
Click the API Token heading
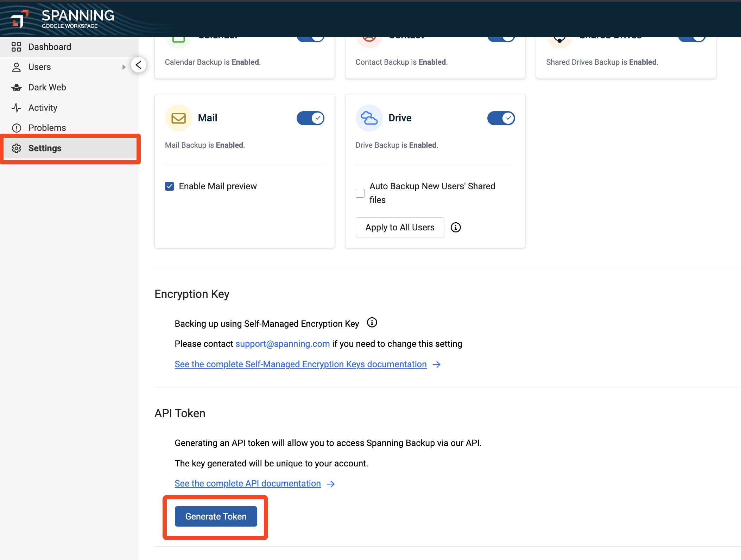click(x=180, y=413)
